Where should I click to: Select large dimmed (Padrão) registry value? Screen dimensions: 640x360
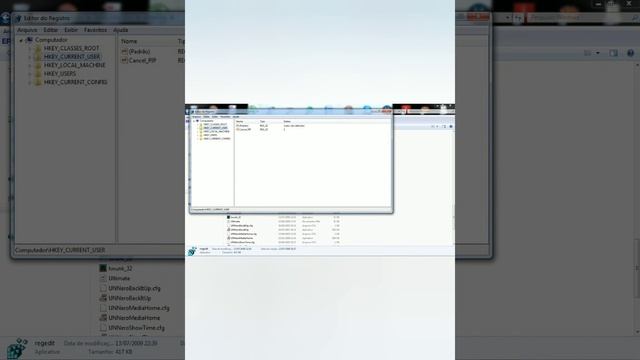click(x=139, y=51)
